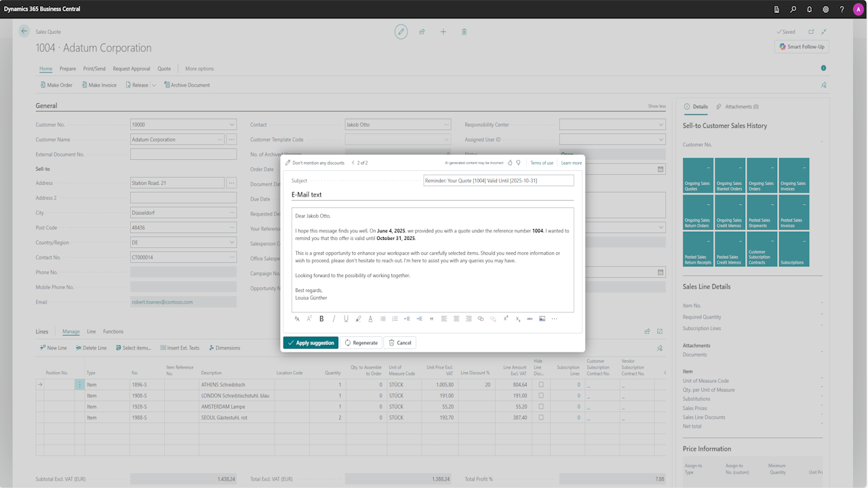Viewport: 868px width, 488px height.
Task: Go to previous suggestion arrow
Action: (x=353, y=163)
